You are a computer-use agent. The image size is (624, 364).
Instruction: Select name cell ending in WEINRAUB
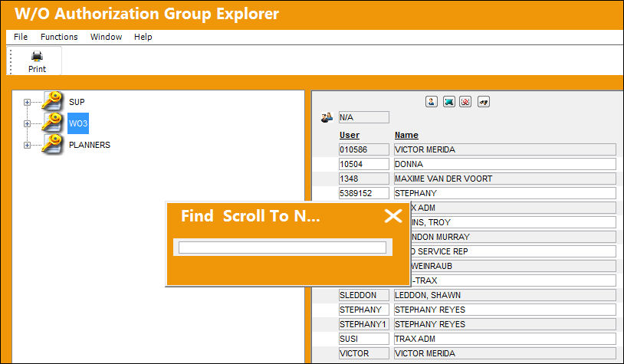point(514,266)
